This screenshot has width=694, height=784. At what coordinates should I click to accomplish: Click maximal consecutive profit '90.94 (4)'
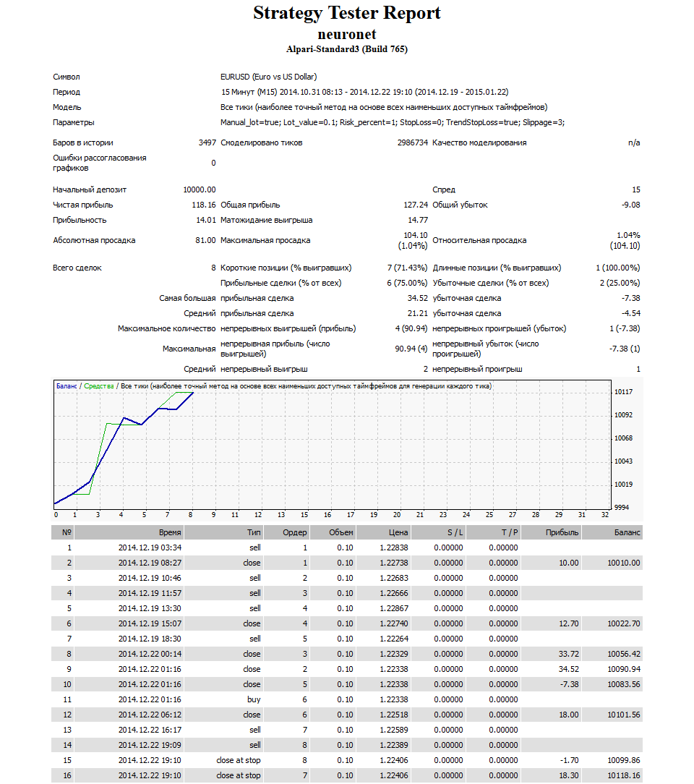click(411, 349)
